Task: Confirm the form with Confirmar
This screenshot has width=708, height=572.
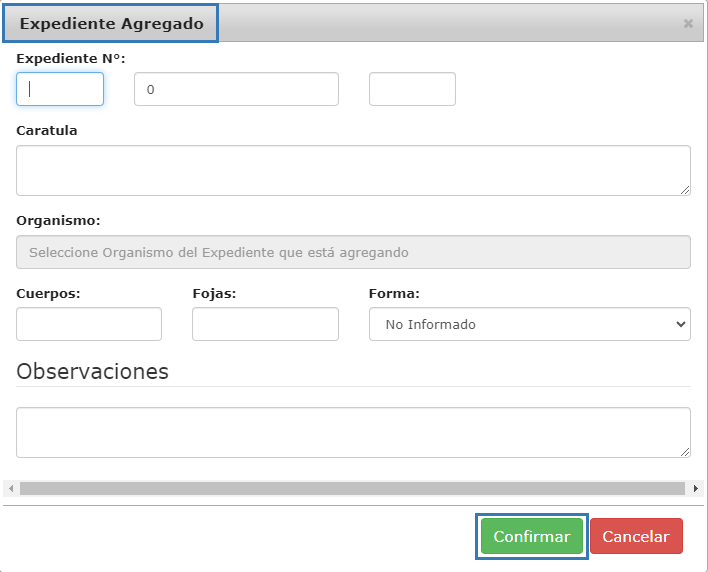Action: click(531, 537)
